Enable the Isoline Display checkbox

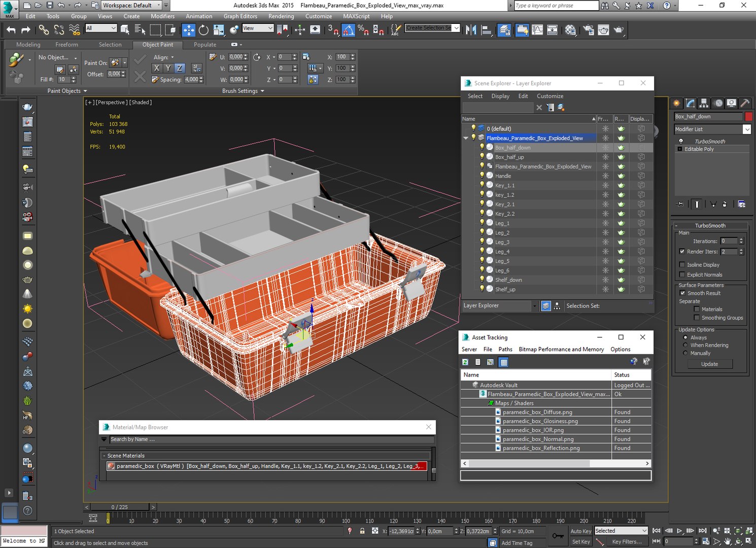click(682, 265)
